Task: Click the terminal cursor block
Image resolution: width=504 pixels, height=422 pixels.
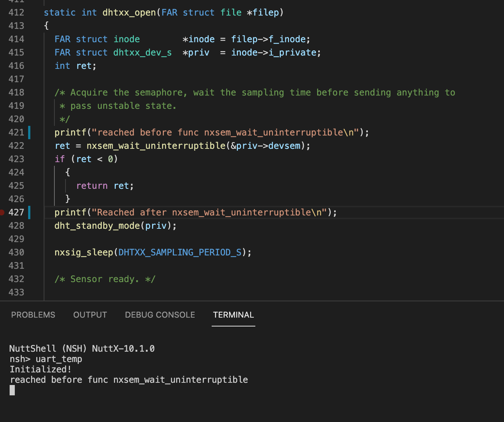Action: pyautogui.click(x=12, y=390)
